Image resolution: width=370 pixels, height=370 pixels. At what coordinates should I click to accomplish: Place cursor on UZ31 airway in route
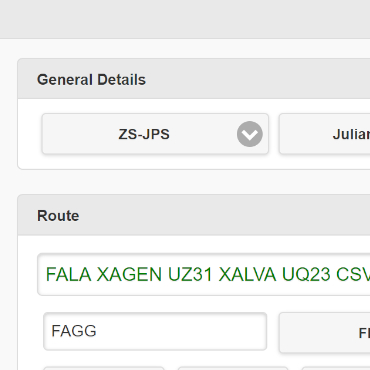click(x=190, y=275)
